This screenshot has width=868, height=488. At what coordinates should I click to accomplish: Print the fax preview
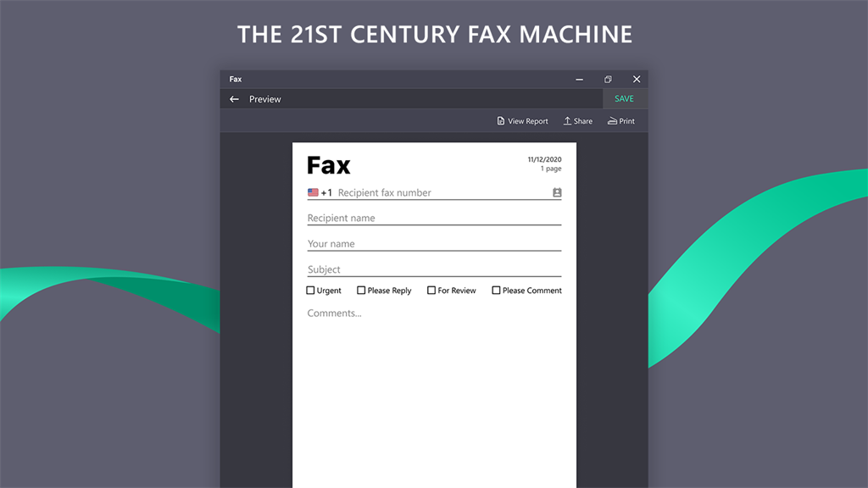[621, 121]
